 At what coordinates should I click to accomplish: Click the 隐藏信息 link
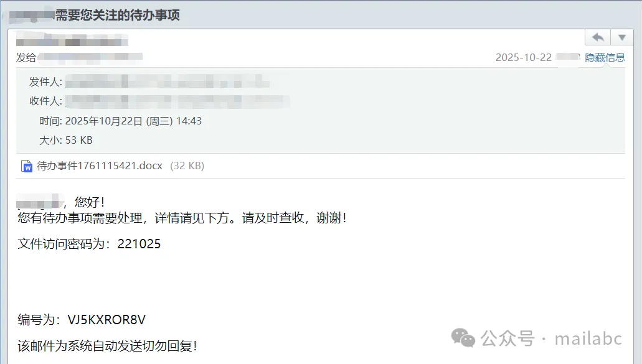[x=605, y=58]
